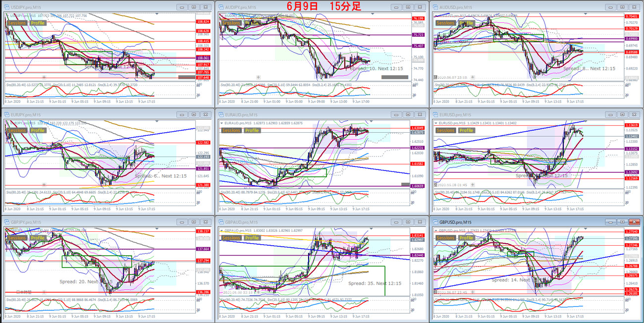The height and width of the screenshot is (323, 644).
Task: Click the Profile button on EURAUD chart
Action: 252,130
